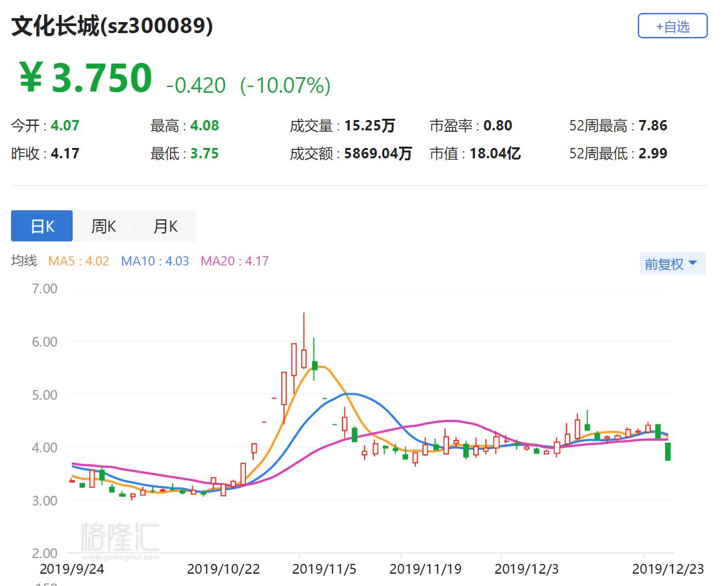Click the stock title 文化长城(sz300089)
Image resolution: width=728 pixels, height=586 pixels.
[x=112, y=26]
